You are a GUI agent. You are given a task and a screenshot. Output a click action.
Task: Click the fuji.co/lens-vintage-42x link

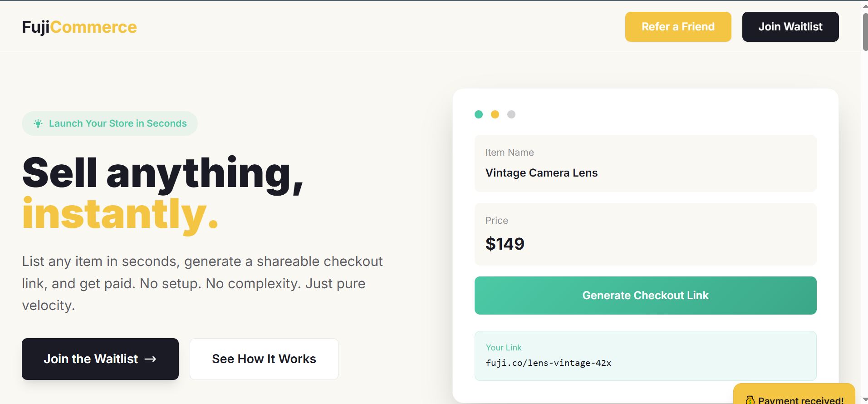click(x=548, y=363)
